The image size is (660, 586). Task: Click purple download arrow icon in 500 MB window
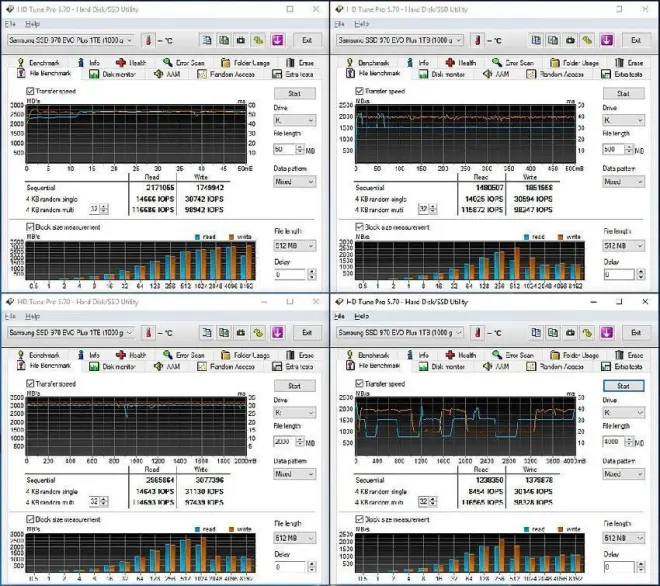pos(606,41)
